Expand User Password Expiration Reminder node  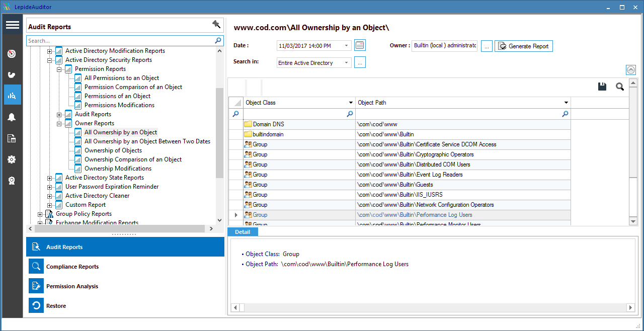pyautogui.click(x=49, y=187)
